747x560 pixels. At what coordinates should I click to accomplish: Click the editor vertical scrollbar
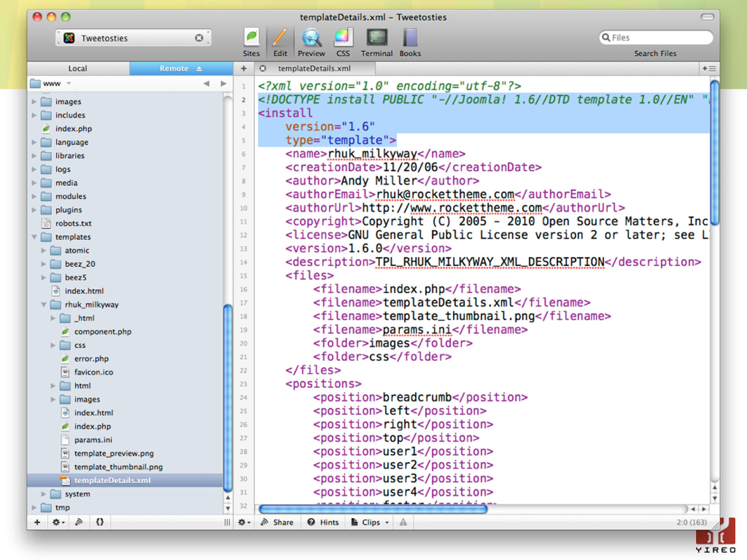(715, 152)
